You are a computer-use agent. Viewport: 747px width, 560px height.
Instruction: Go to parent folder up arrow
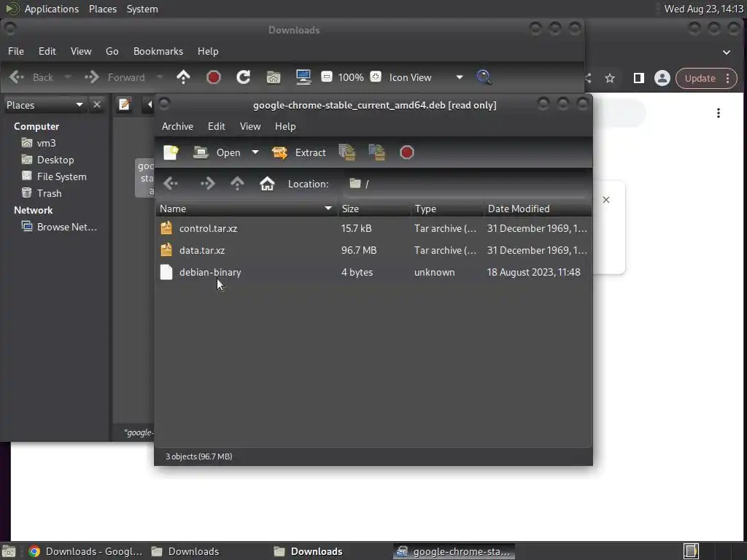[183, 77]
